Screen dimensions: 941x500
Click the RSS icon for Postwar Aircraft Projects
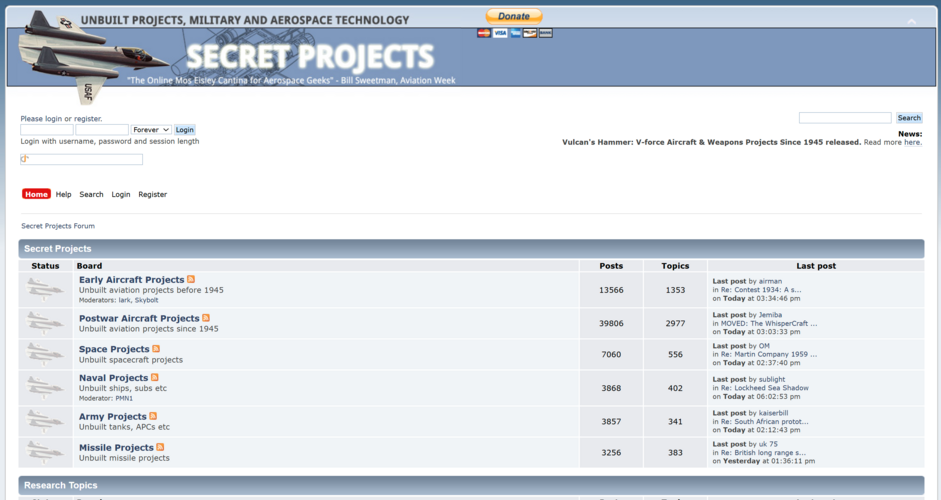click(x=206, y=318)
